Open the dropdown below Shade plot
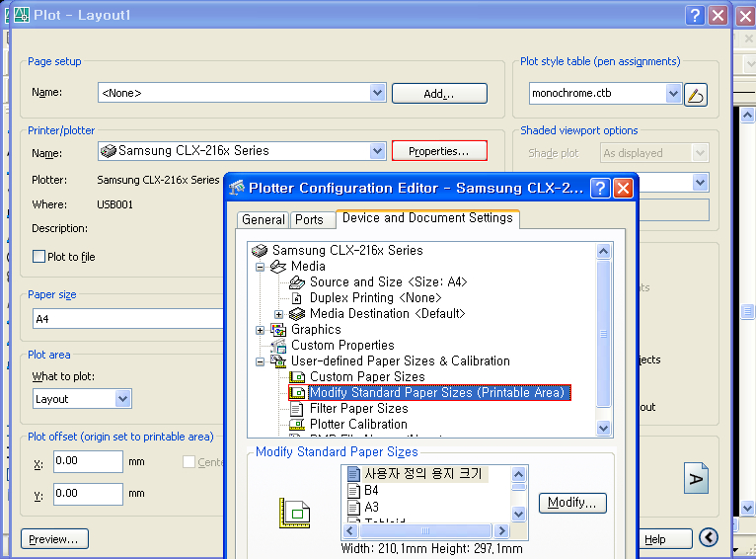The image size is (756, 559). 700,183
